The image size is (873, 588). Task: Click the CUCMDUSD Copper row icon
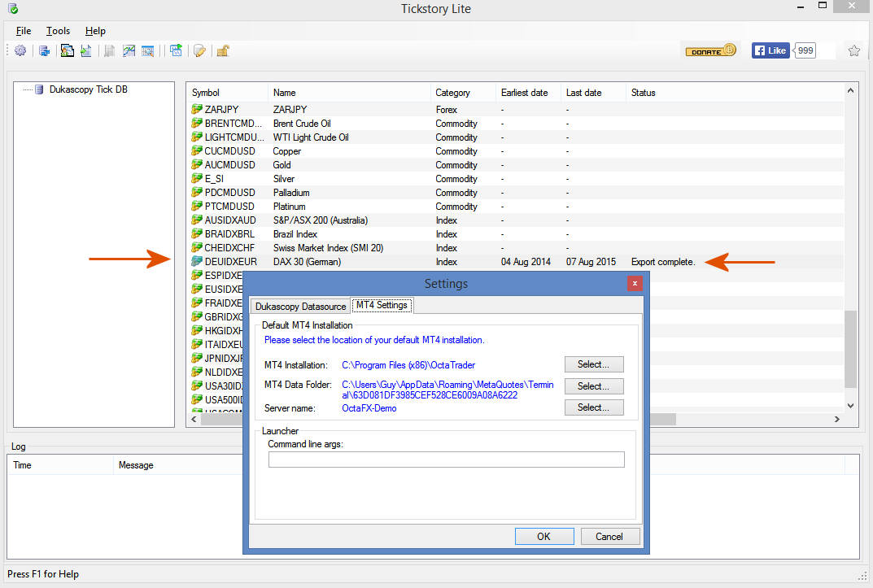point(197,150)
